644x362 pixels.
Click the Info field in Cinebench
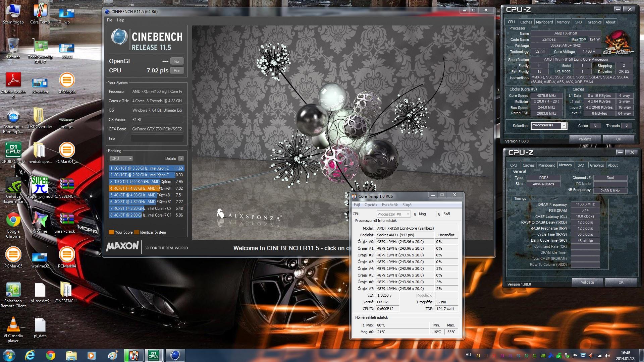[157, 138]
